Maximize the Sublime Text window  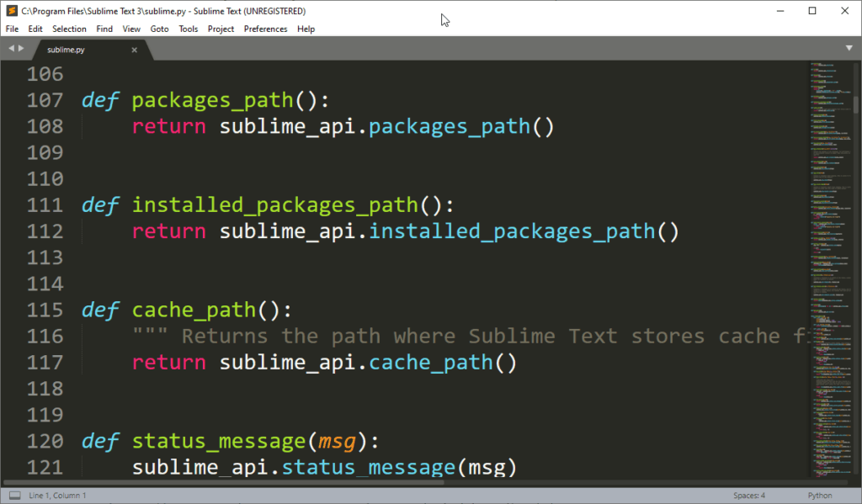click(x=812, y=11)
